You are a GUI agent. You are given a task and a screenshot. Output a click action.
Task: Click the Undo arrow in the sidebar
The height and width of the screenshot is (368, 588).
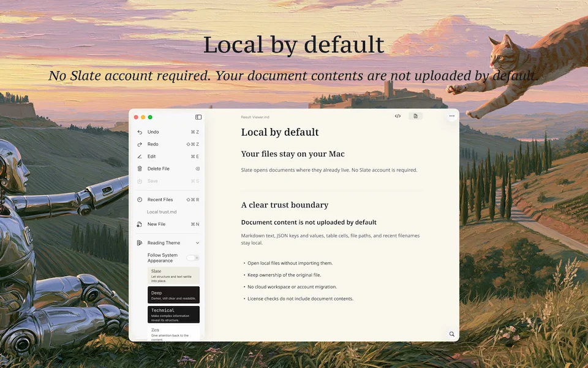click(x=140, y=132)
